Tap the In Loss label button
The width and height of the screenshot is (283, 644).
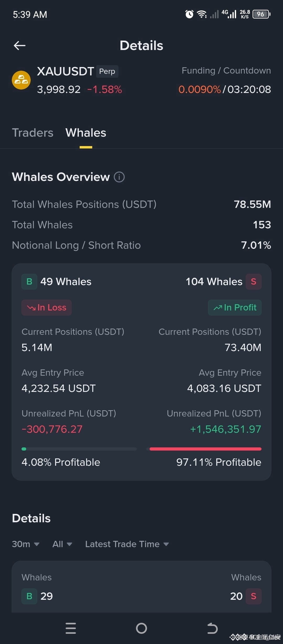pyautogui.click(x=46, y=308)
